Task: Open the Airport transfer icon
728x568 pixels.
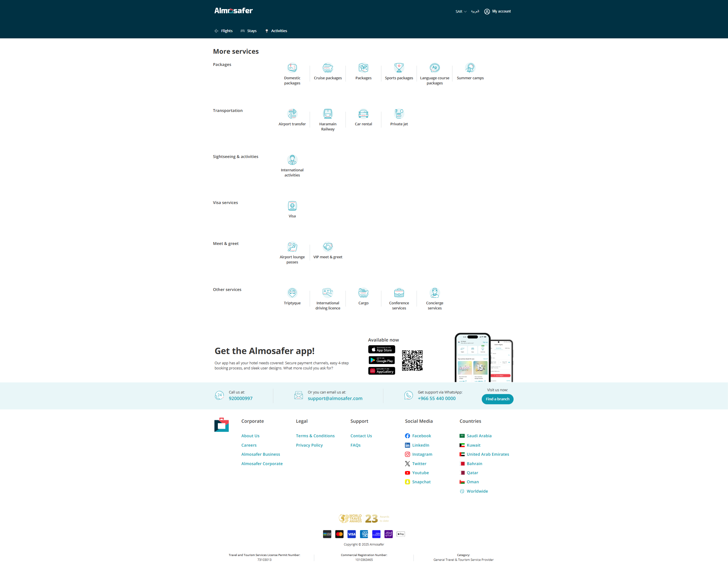Action: pyautogui.click(x=292, y=114)
